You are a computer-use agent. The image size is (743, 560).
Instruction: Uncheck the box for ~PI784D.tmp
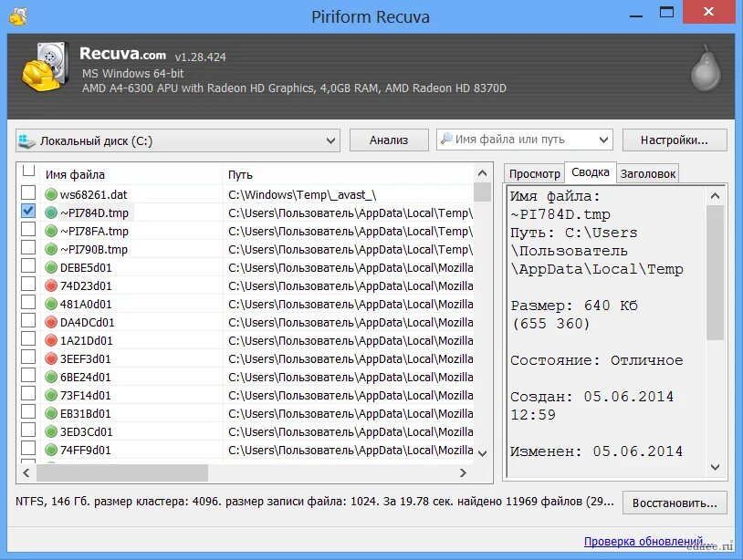[x=28, y=211]
